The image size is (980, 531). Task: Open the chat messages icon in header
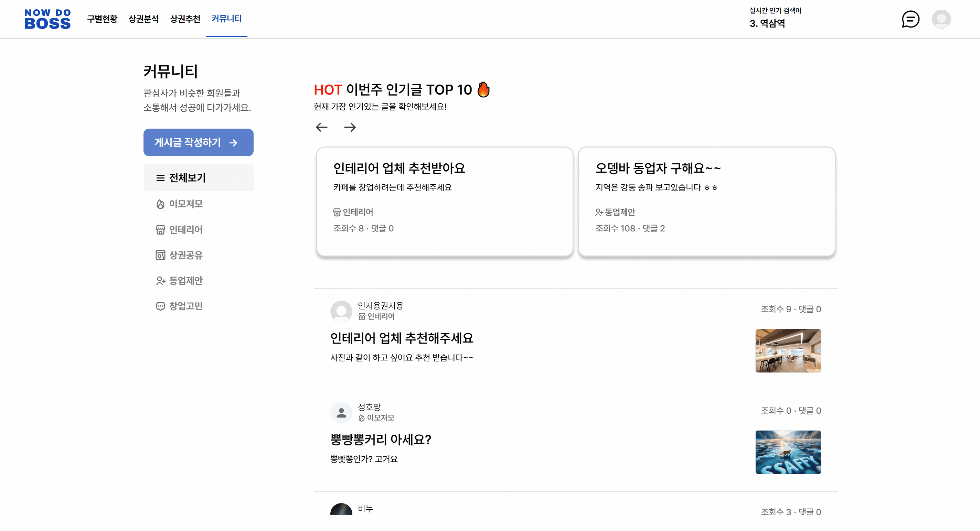[x=910, y=19]
